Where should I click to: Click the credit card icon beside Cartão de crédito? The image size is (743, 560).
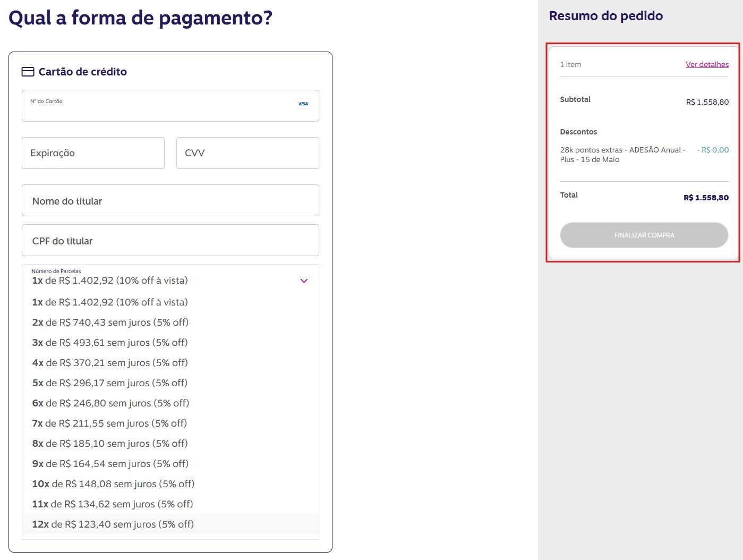tap(28, 72)
